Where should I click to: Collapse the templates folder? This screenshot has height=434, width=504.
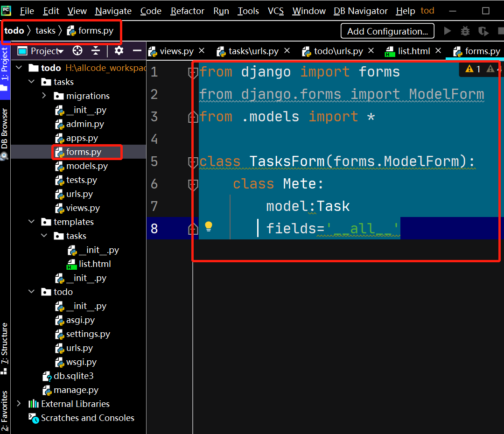click(32, 222)
